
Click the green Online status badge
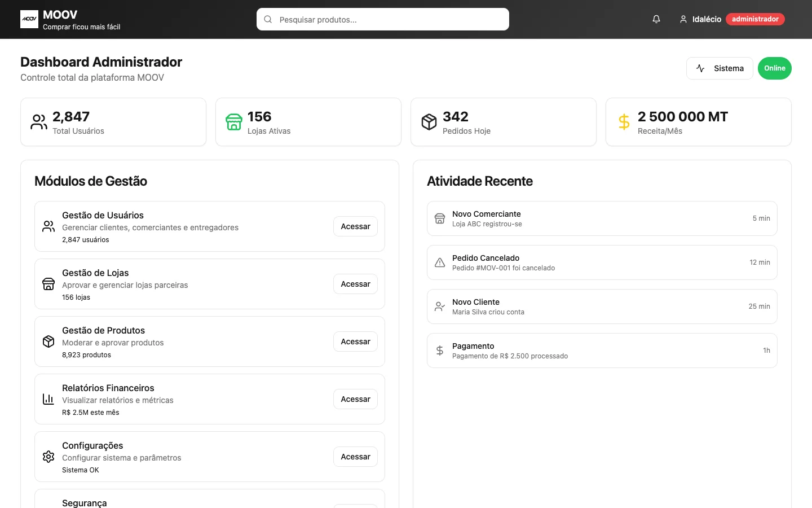point(775,68)
